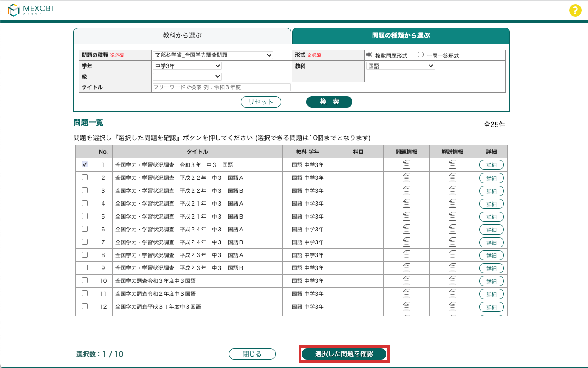Open 解説情報 icon for 平成24年 国語B
The image size is (588, 368).
click(452, 242)
